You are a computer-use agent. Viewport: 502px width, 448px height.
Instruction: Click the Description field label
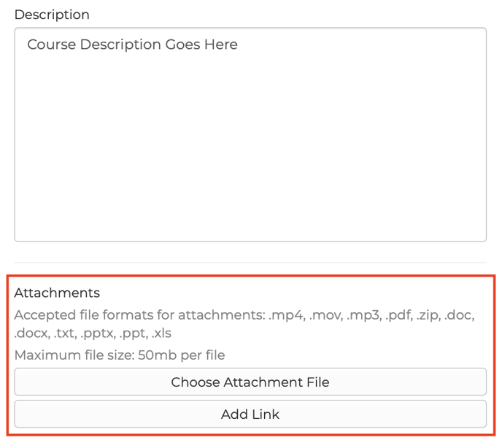tap(52, 15)
